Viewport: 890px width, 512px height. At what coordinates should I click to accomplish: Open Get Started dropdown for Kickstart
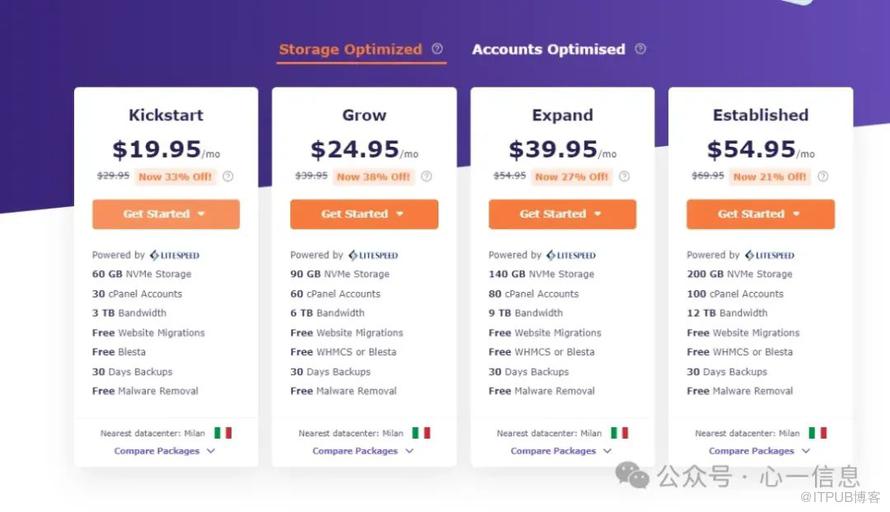(x=165, y=214)
